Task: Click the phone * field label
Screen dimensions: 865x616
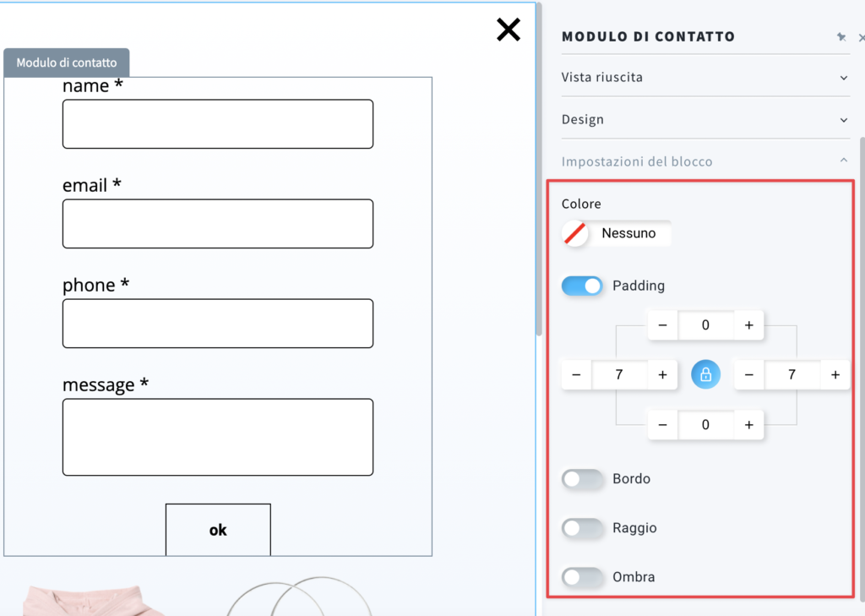Action: [95, 285]
